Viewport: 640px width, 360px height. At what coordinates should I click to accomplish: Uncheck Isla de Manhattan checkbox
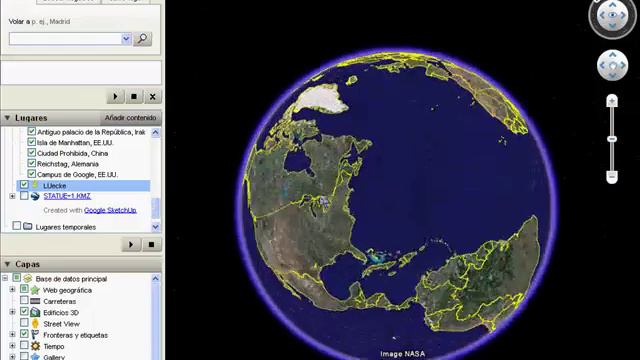[x=31, y=142]
